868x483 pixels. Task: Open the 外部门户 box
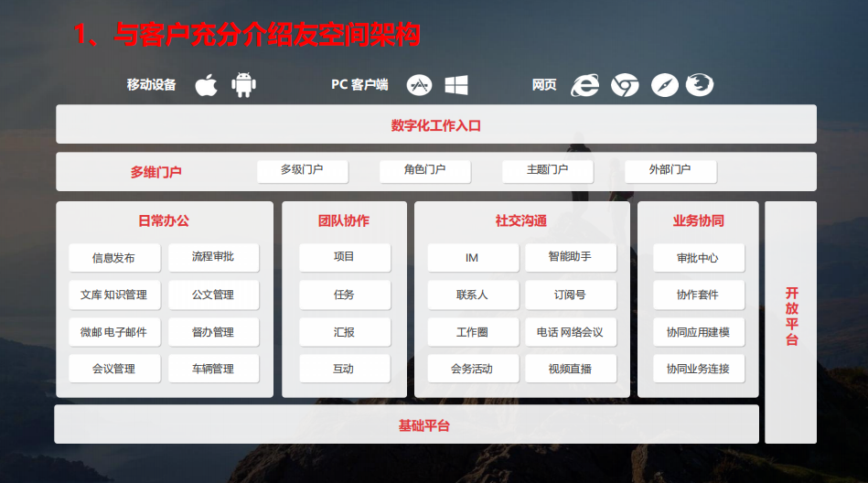(670, 170)
